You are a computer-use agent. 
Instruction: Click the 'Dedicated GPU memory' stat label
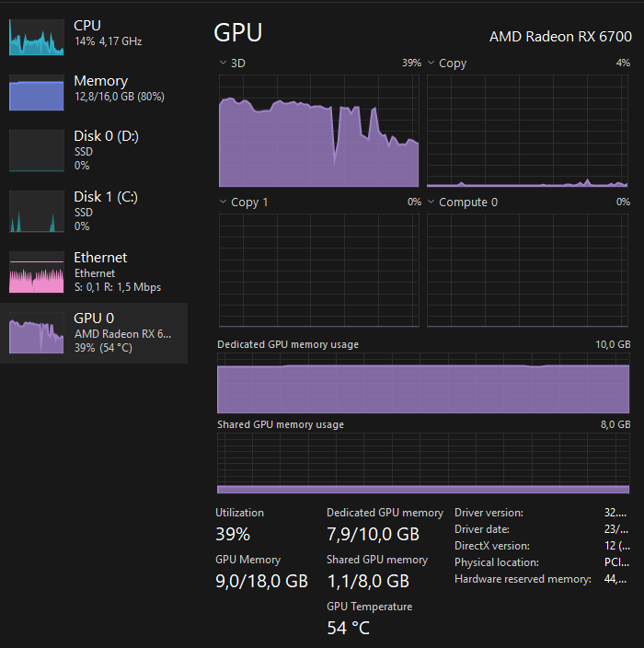coord(385,513)
